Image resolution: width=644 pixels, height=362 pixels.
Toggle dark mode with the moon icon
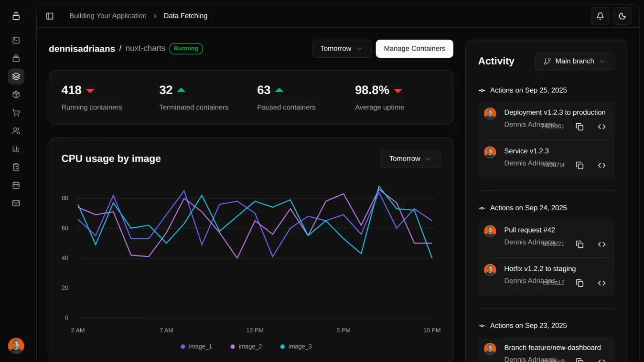click(622, 16)
